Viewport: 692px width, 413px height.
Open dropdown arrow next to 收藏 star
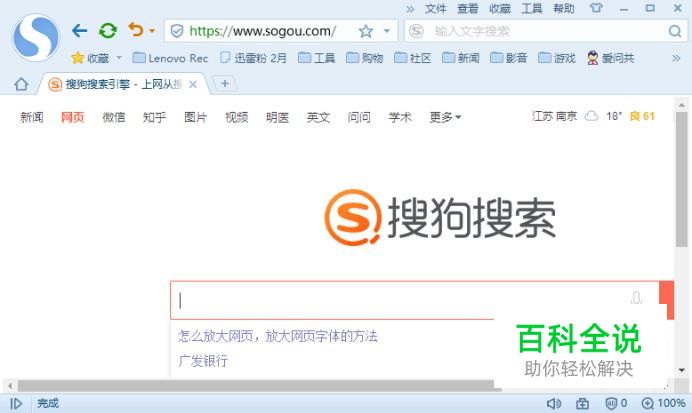point(119,58)
